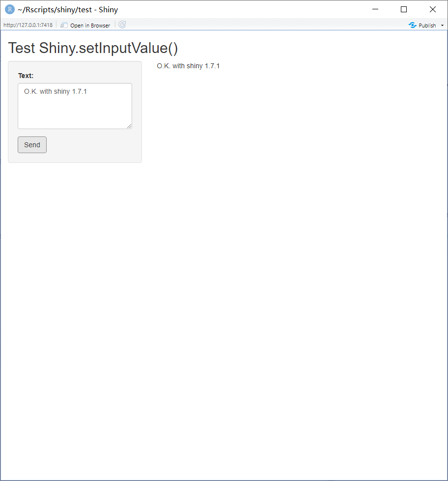Click the output text 'O.K. with shiny 1.7.1'

[x=188, y=65]
